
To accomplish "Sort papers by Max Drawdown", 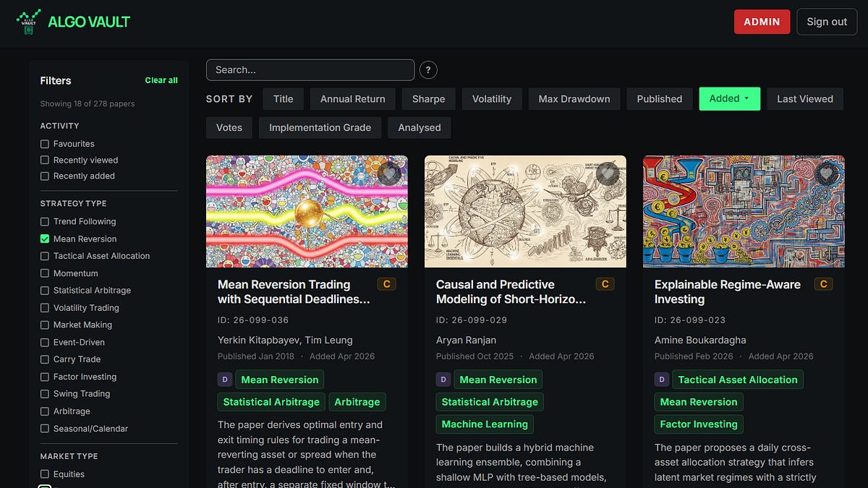I will pos(574,99).
